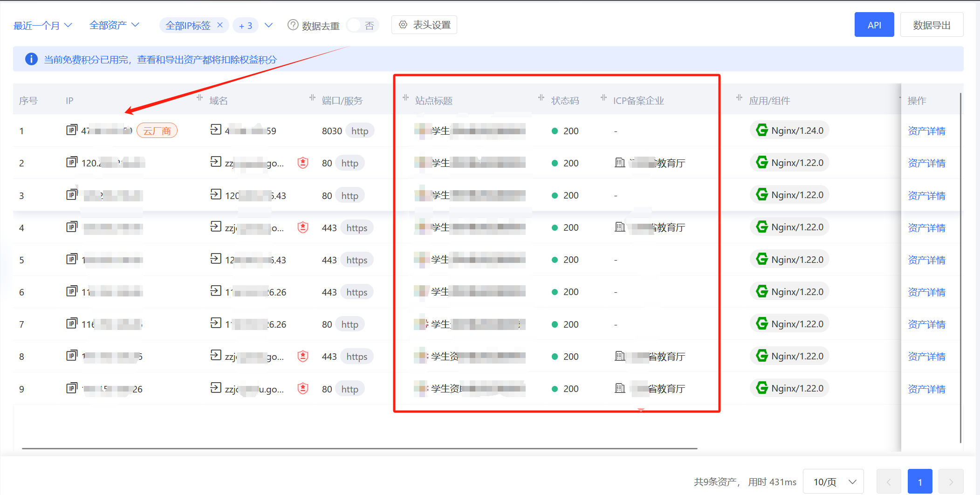Click ICP company building icon in row 2
Screen dimensions: 980x495
pyautogui.click(x=620, y=163)
